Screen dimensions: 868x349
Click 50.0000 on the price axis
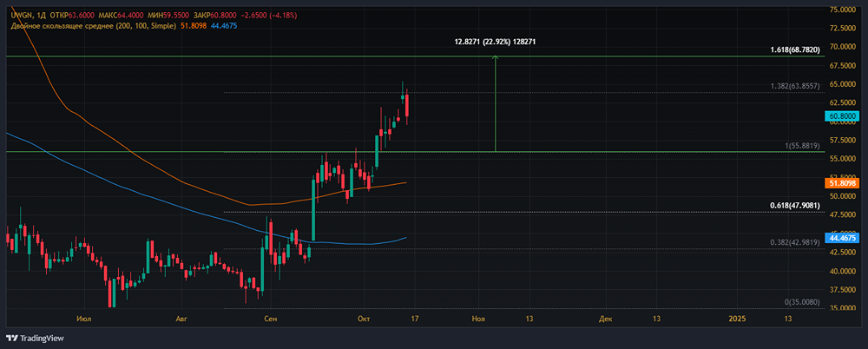844,197
